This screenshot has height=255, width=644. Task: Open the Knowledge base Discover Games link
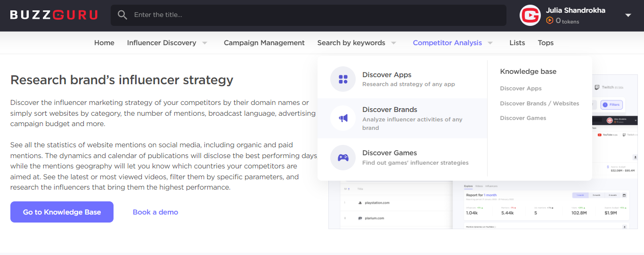coord(523,118)
